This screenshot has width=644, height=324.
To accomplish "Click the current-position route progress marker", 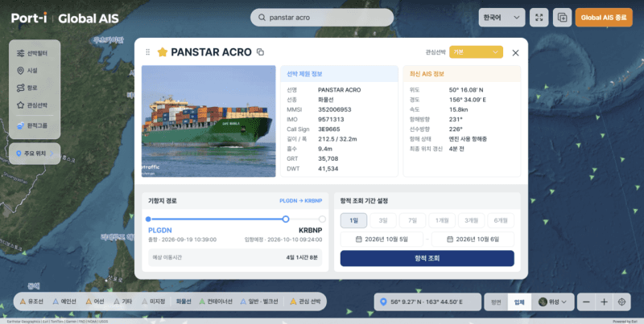I will tap(286, 219).
